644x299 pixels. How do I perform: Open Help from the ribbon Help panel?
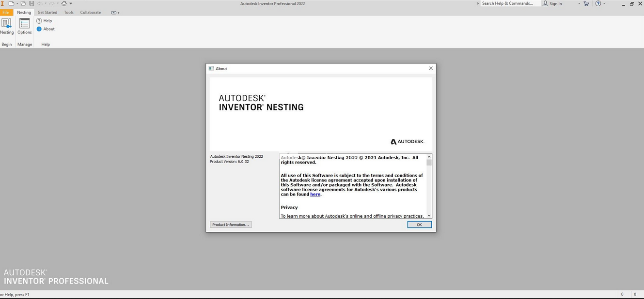coord(44,21)
